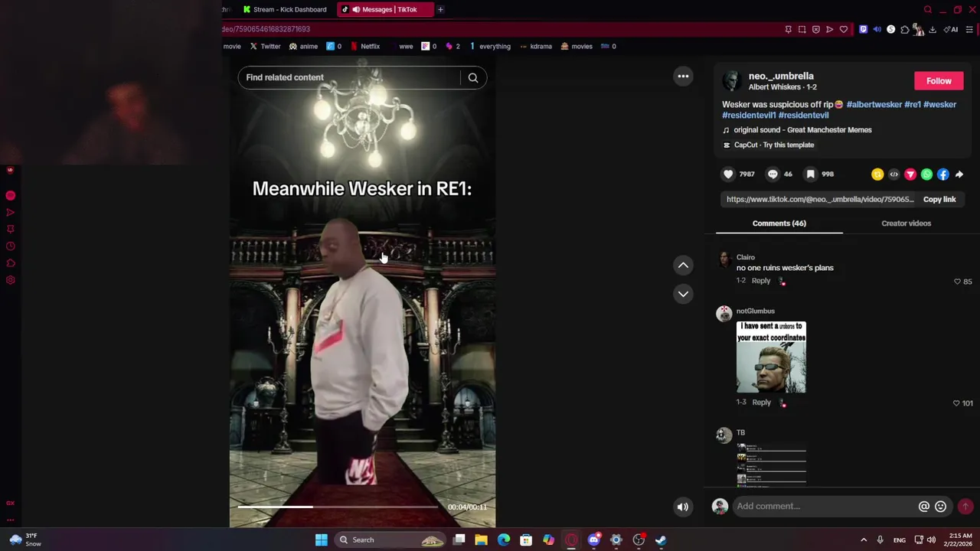
Task: Try the CapCut template link
Action: click(x=774, y=145)
